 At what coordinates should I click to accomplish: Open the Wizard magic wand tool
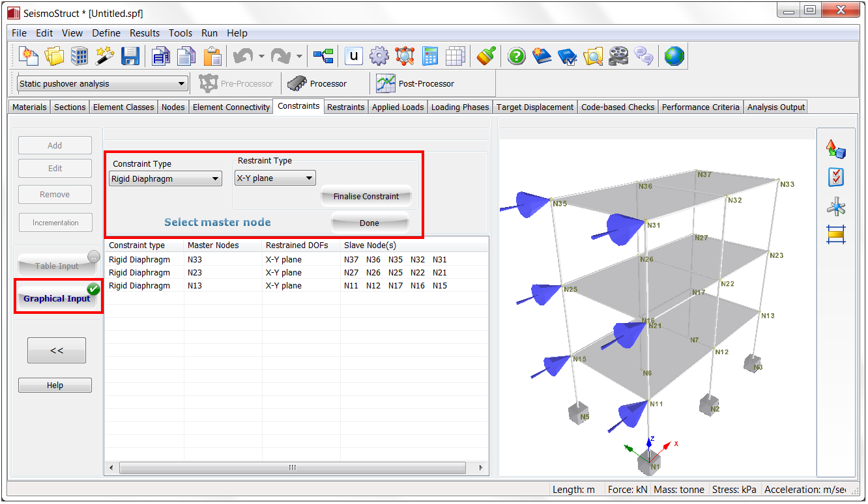(105, 57)
